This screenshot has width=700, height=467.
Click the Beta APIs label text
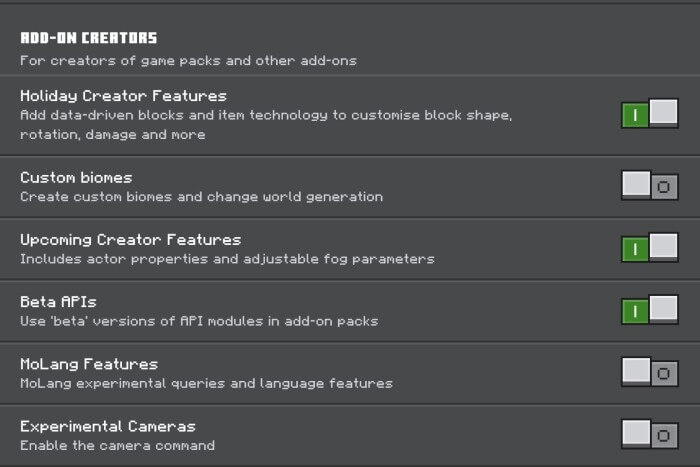point(58,302)
